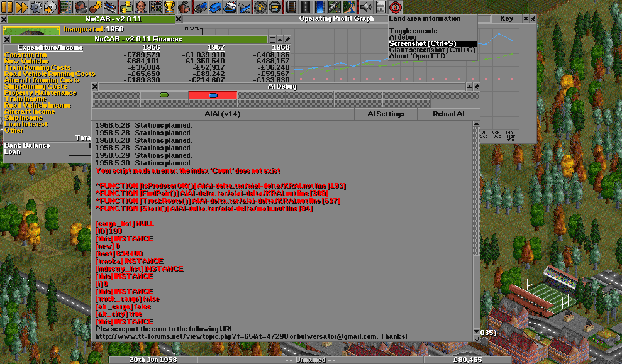Click AI Debug log scrollbar thumb
This screenshot has width=622, height=364.
pos(477,192)
